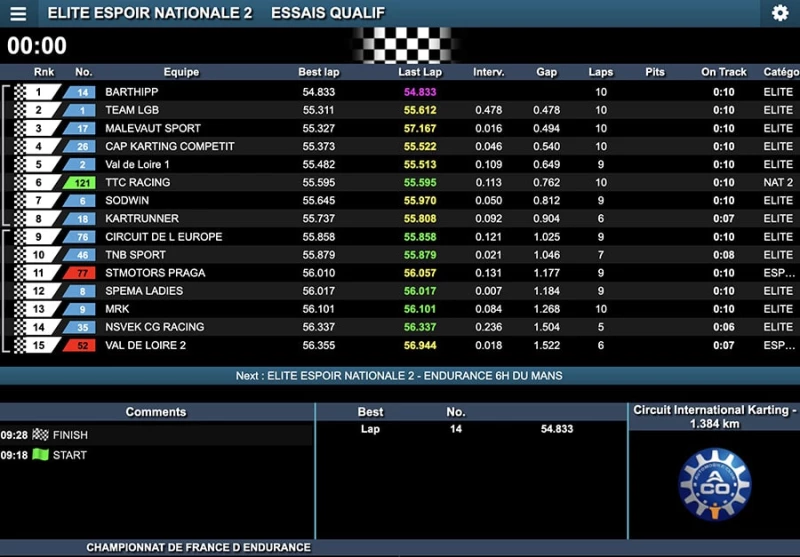This screenshot has width=800, height=557.
Task: Click the green START flag icon
Action: tap(40, 455)
